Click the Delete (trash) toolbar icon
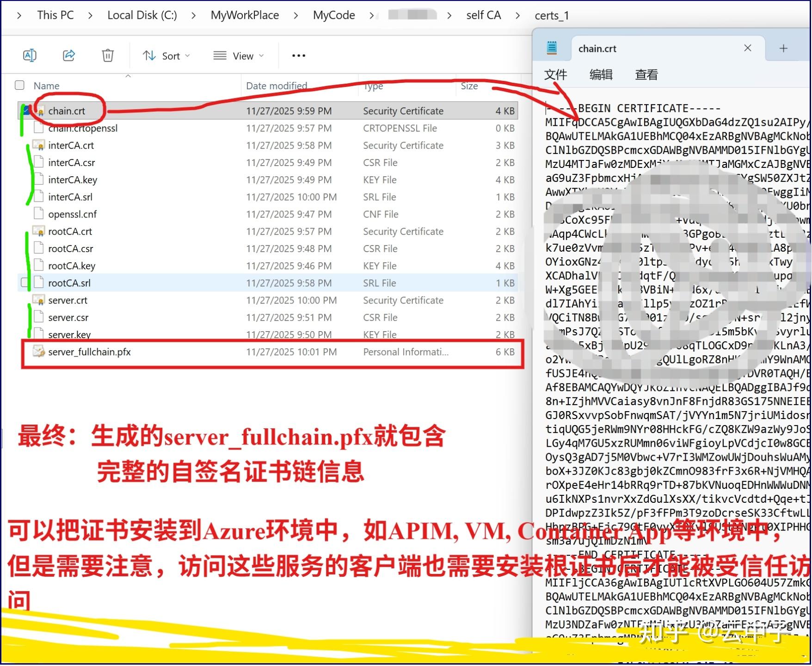Image resolution: width=812 pixels, height=666 pixels. pyautogui.click(x=107, y=55)
